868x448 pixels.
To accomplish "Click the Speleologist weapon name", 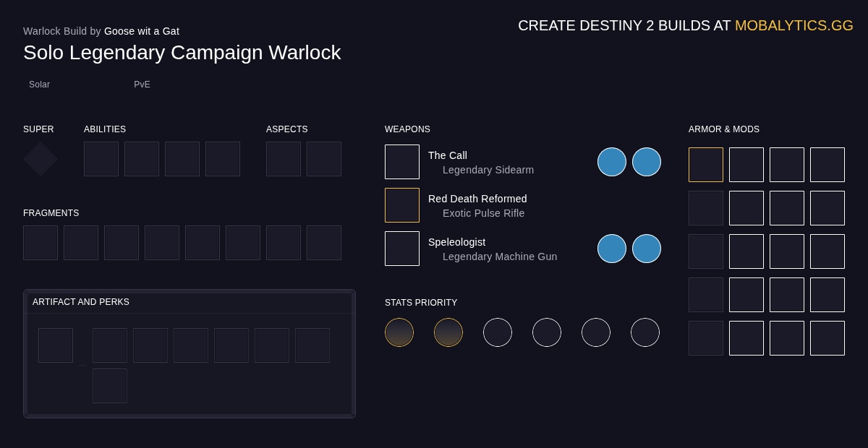I will tap(456, 242).
